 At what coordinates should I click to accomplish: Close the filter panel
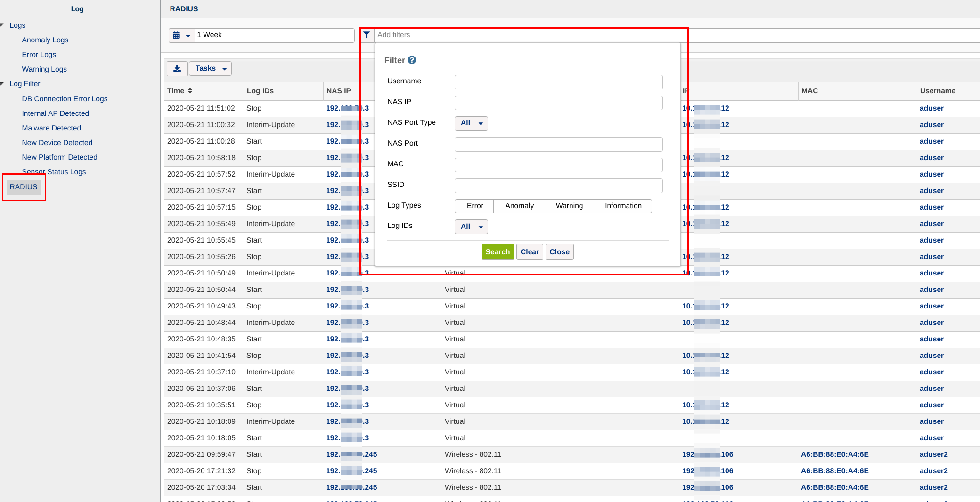(x=559, y=252)
